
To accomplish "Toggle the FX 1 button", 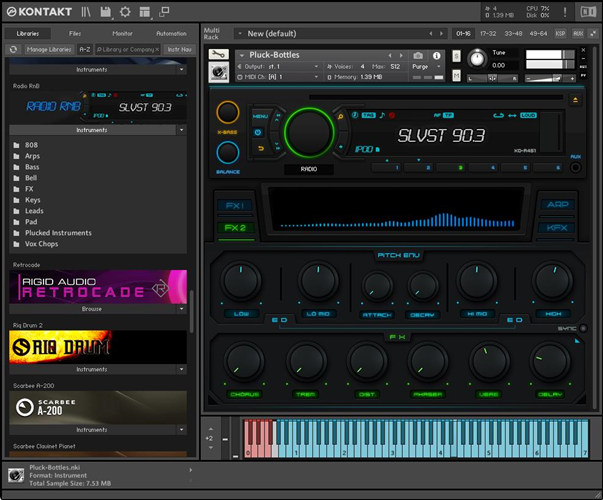I will click(234, 205).
